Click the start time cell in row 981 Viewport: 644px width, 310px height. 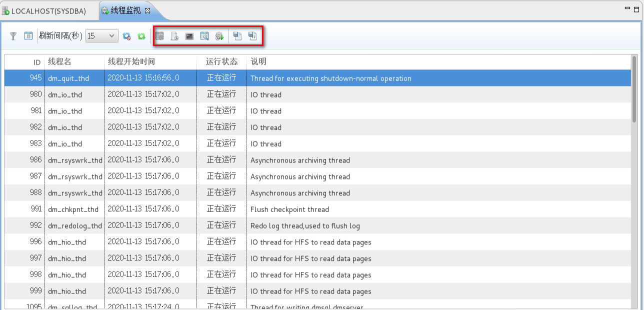click(143, 111)
